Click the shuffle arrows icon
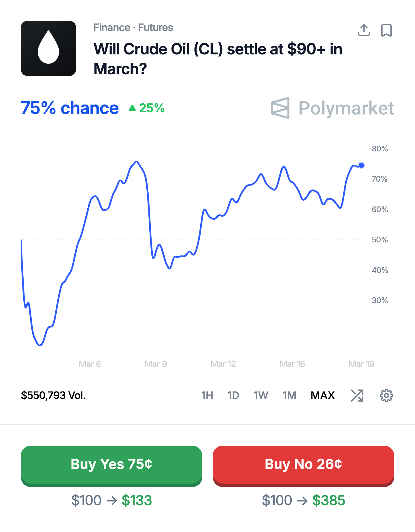The height and width of the screenshot is (532, 415). [357, 396]
